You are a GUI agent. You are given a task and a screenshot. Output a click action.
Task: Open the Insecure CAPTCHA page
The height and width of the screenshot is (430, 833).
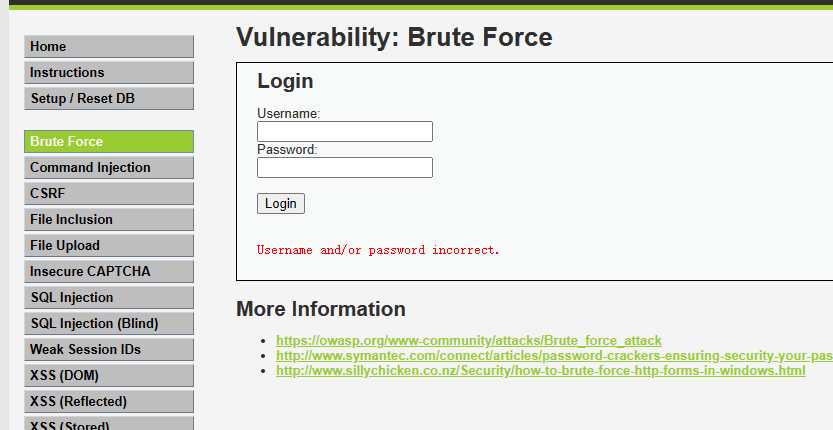click(x=108, y=272)
